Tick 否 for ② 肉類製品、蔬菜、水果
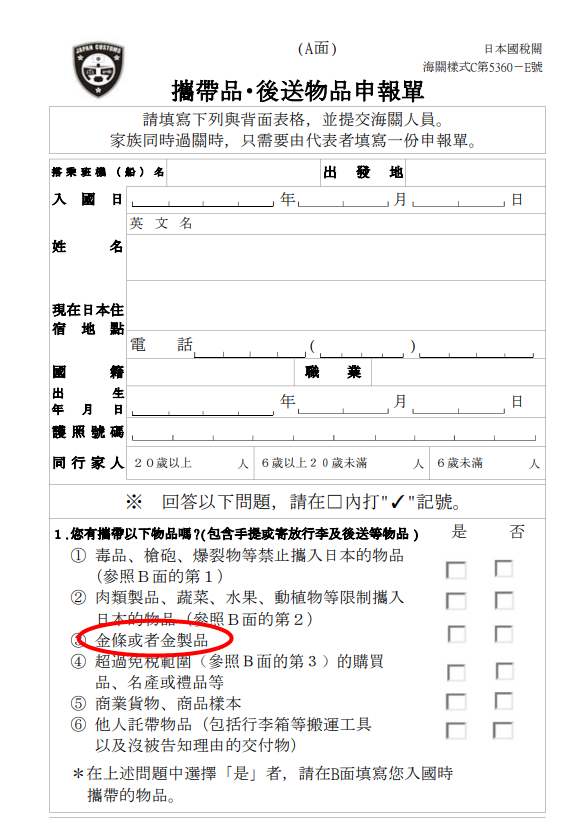The width and height of the screenshot is (583, 818). point(504,600)
